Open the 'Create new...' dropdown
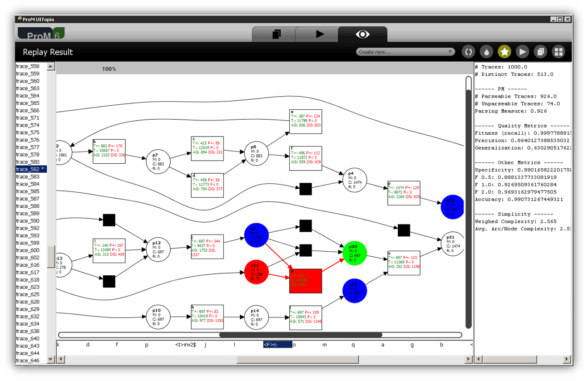The width and height of the screenshot is (588, 381). tap(405, 52)
